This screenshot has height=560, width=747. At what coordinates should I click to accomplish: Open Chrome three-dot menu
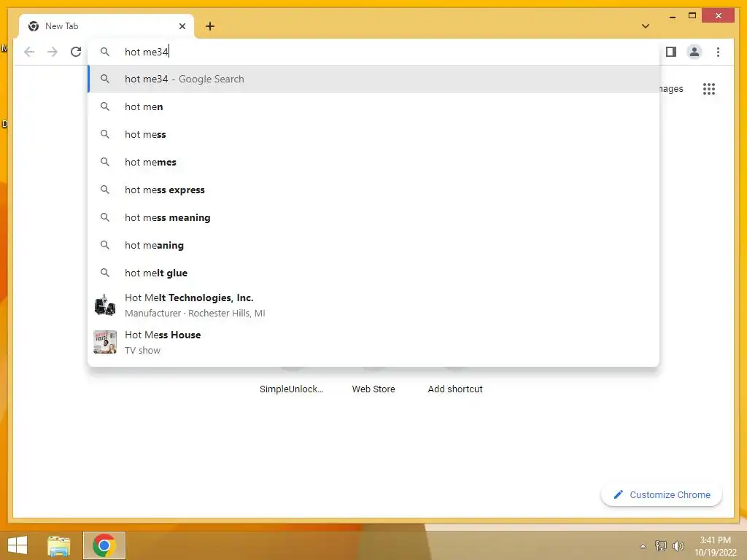click(x=718, y=52)
